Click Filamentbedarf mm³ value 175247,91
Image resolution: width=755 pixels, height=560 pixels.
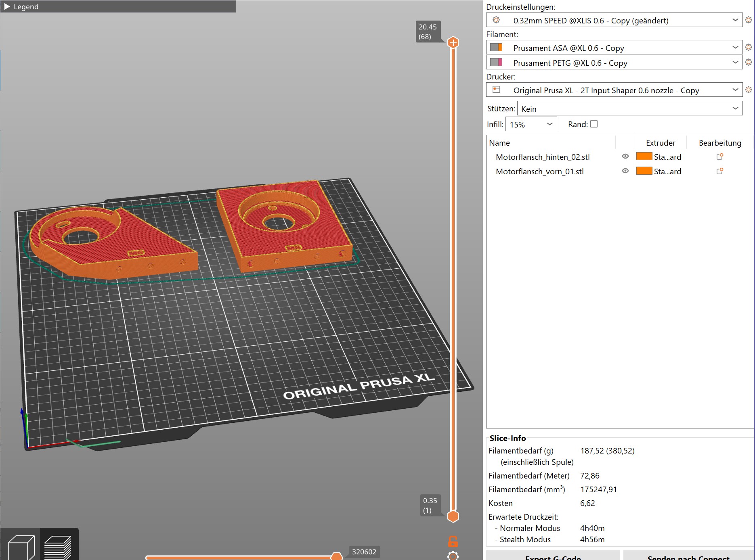(x=598, y=489)
